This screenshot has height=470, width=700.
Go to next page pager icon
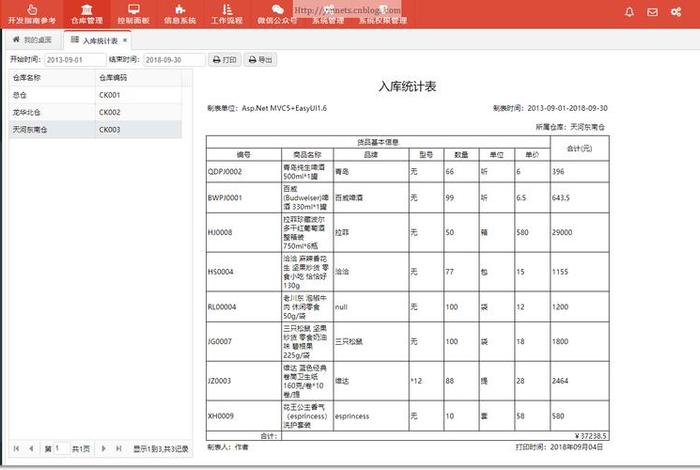click(104, 449)
